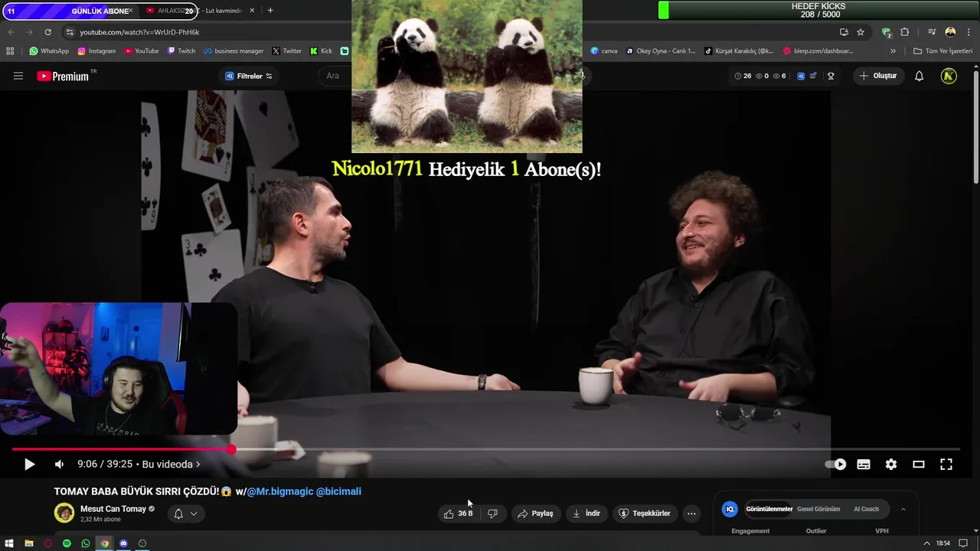Seek on the red video progress bar
Screen dimensions: 980x551
click(x=485, y=449)
